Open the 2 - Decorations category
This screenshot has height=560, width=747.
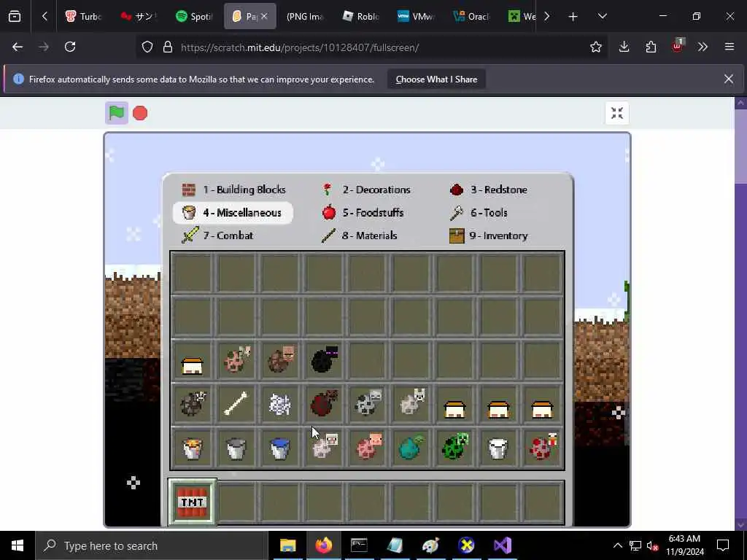pos(366,190)
